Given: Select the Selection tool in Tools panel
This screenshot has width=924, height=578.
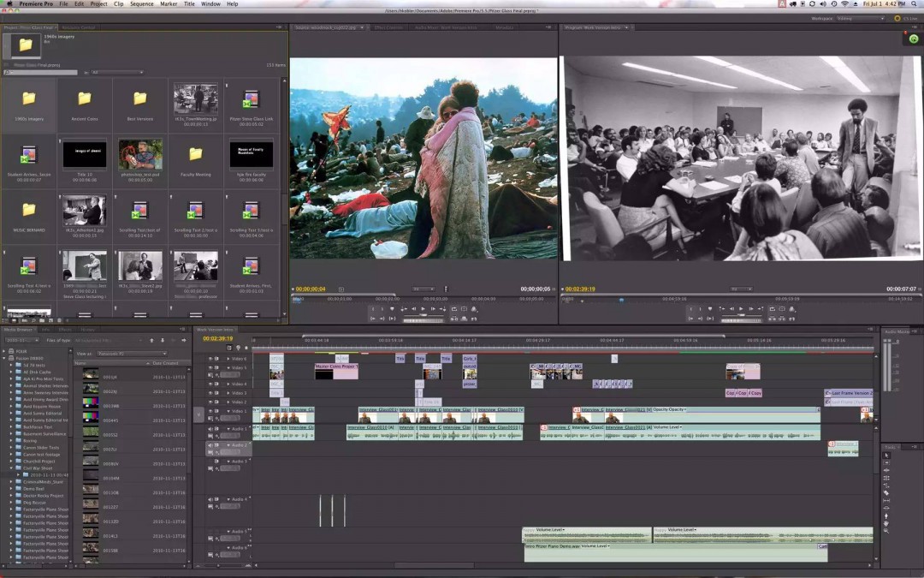Looking at the screenshot, I should click(x=887, y=456).
